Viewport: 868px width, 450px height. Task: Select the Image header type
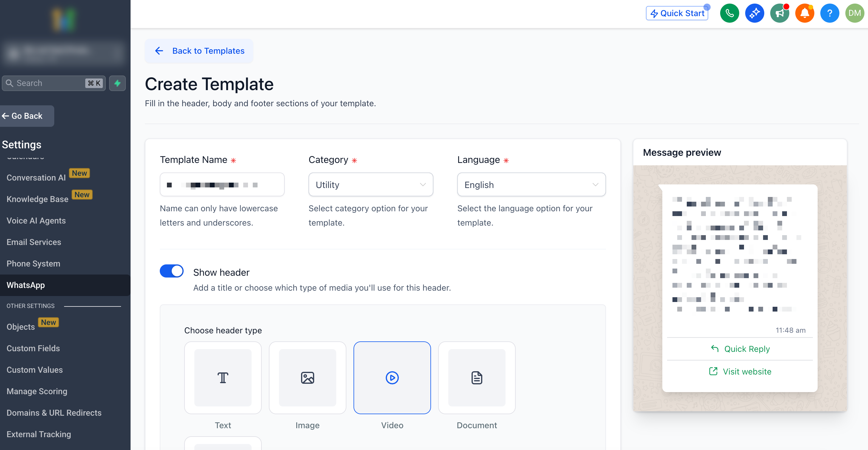pos(307,377)
